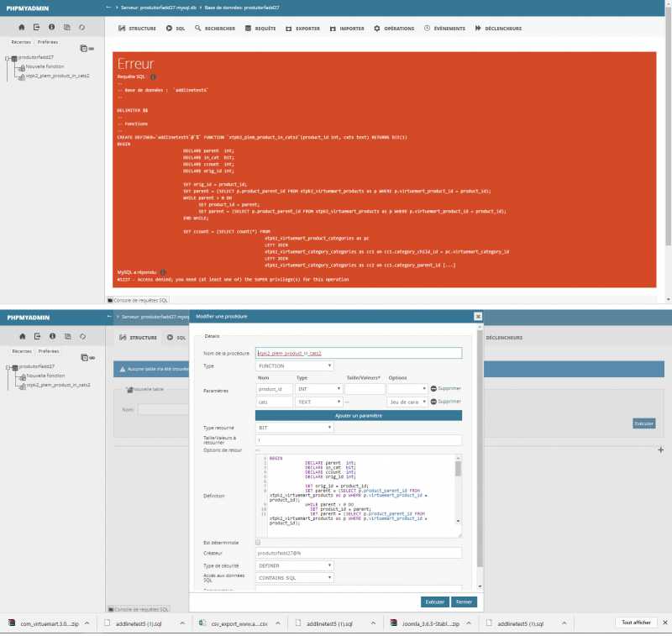
Task: Open phpMyAdmin documentation info icon in top sidebar
Action: (x=51, y=27)
